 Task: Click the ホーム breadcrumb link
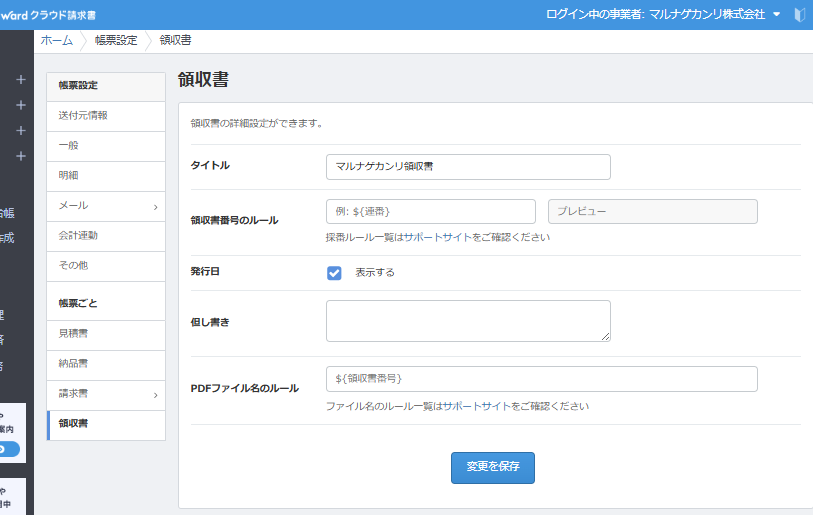(56, 40)
